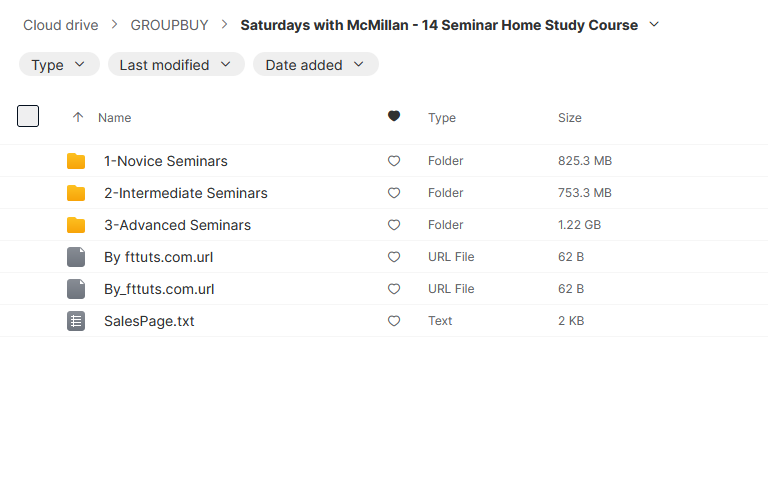Image resolution: width=768 pixels, height=489 pixels.
Task: Click the SalesPage.txt text file icon
Action: pos(76,321)
